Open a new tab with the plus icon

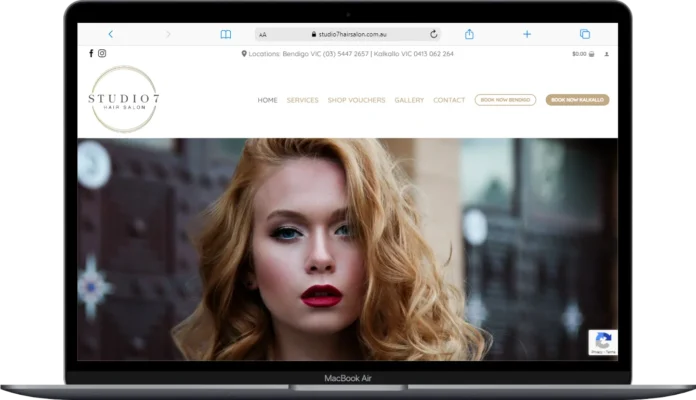(527, 34)
